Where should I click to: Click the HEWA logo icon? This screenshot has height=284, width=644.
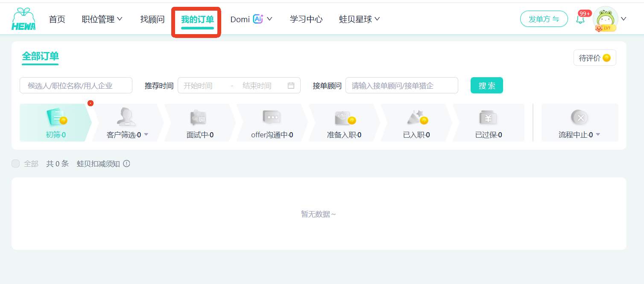(23, 19)
